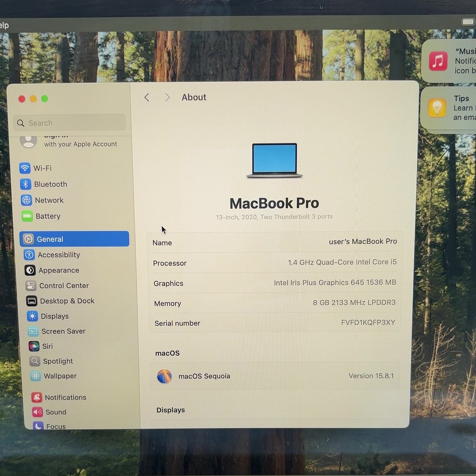Click the forward chevron next to About

coord(167,98)
